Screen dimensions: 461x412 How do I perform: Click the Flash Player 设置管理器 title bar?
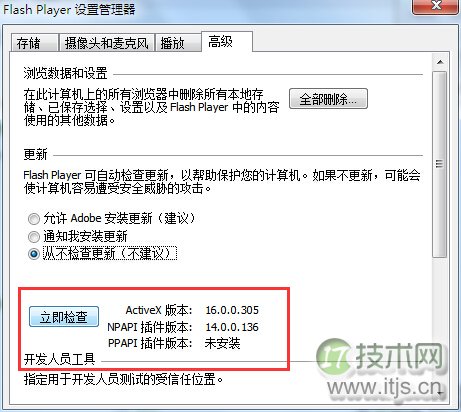point(207,9)
